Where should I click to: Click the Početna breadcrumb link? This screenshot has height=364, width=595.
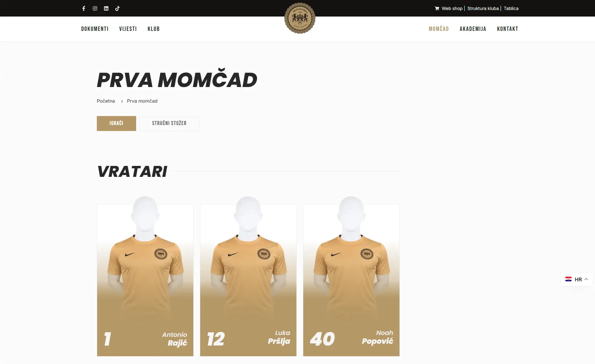point(106,101)
